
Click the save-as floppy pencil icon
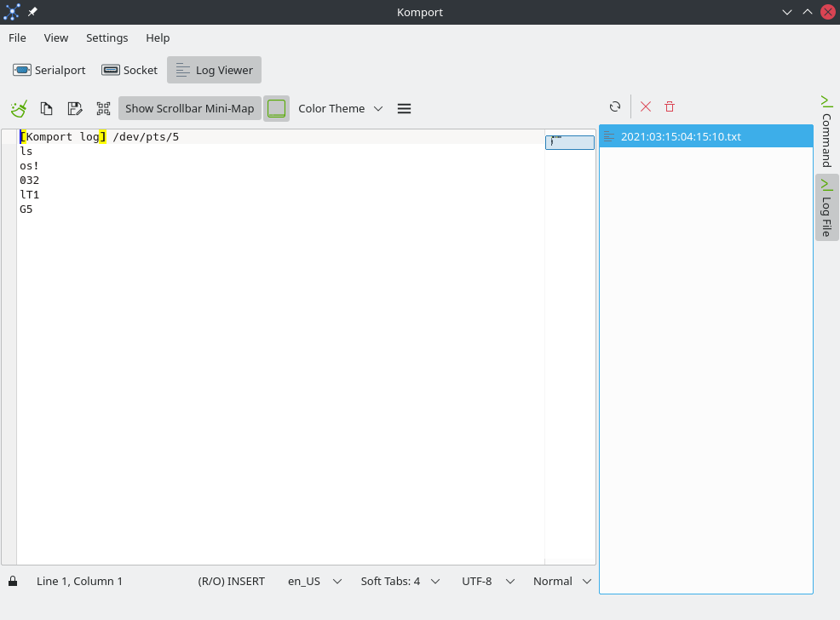(x=75, y=109)
